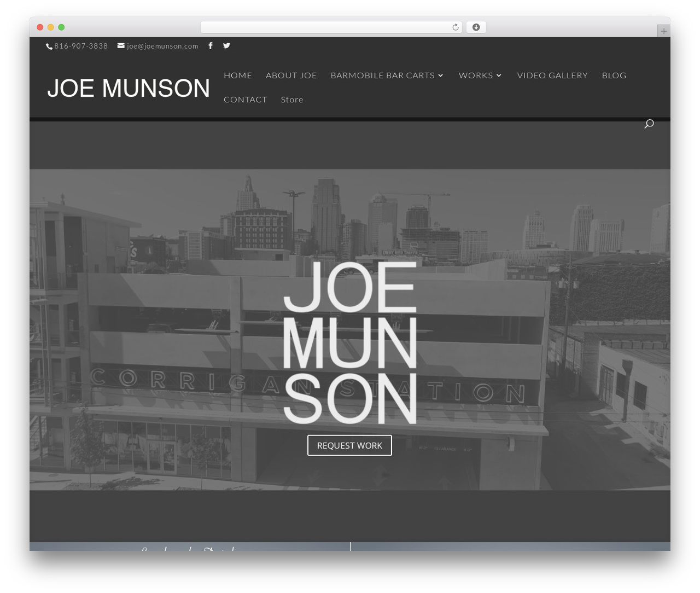The width and height of the screenshot is (700, 593).
Task: Minimize window with the yellow button
Action: click(51, 27)
